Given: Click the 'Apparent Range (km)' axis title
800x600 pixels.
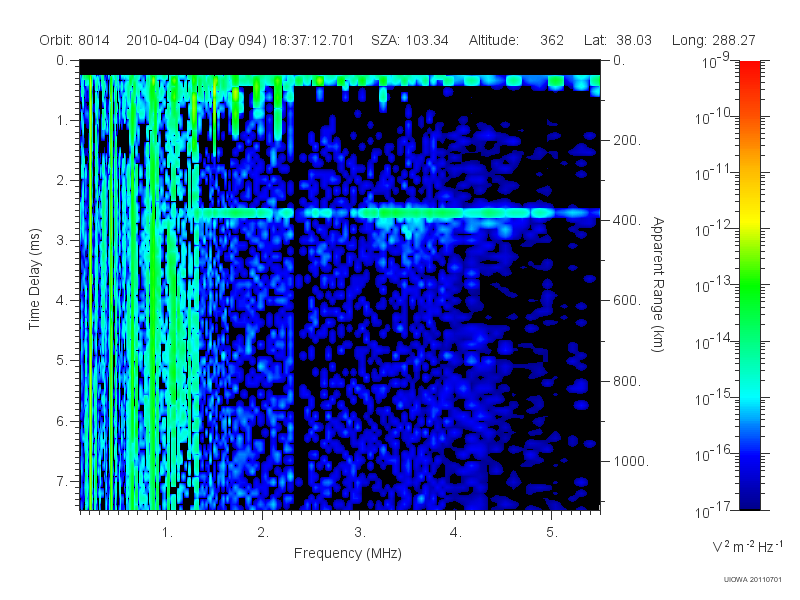Looking at the screenshot, I should pos(658,284).
